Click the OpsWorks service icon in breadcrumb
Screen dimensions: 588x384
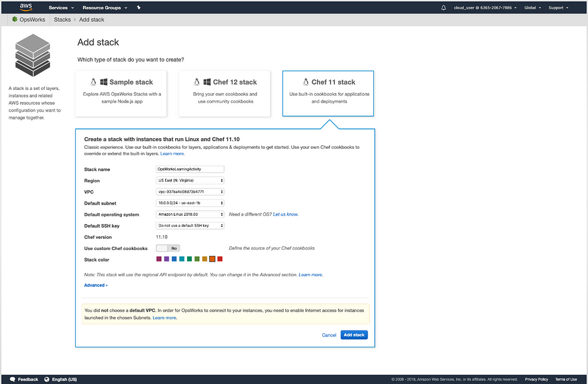[x=15, y=19]
